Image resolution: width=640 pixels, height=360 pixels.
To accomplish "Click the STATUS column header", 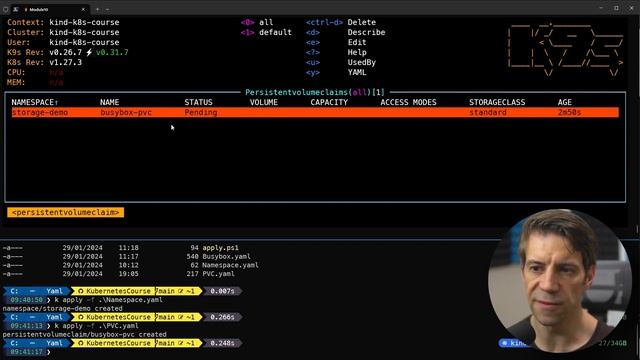I will [x=198, y=102].
